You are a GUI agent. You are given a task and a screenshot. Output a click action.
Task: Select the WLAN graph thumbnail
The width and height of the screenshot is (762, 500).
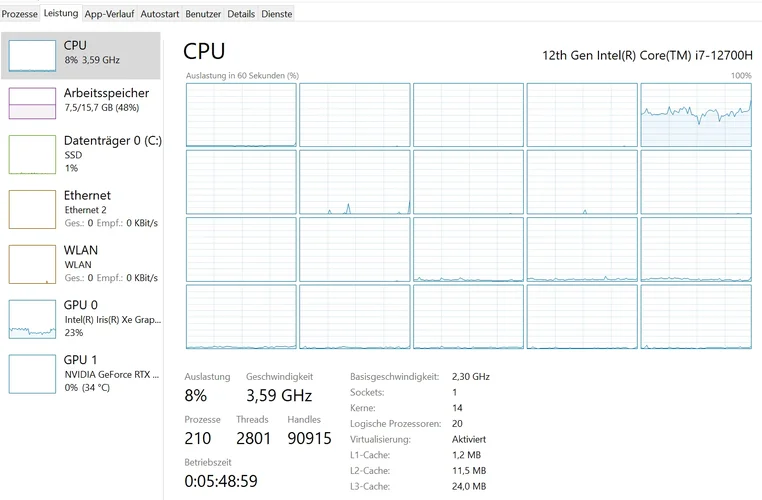(33, 264)
